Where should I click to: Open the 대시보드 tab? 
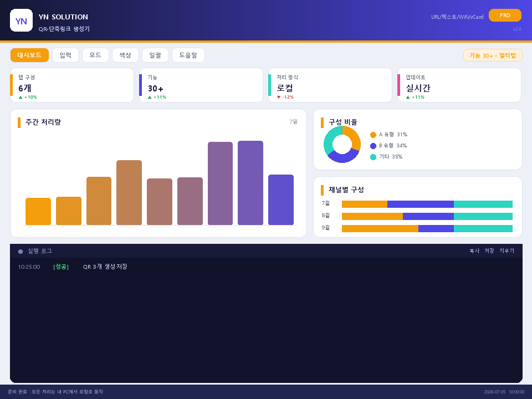click(29, 55)
